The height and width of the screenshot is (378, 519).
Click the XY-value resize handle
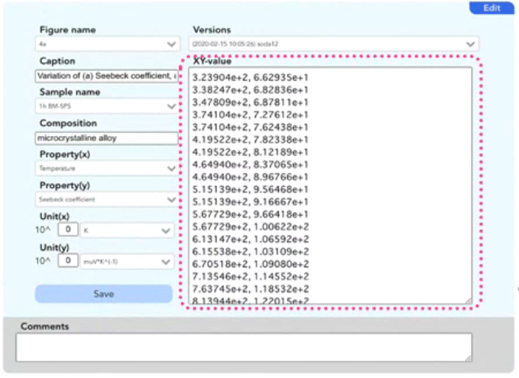(x=468, y=301)
